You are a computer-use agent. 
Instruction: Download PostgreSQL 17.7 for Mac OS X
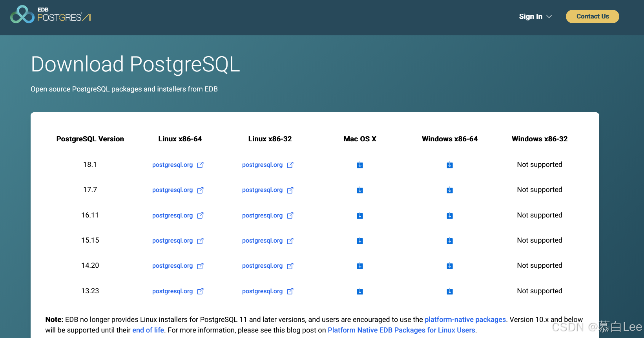click(x=360, y=190)
